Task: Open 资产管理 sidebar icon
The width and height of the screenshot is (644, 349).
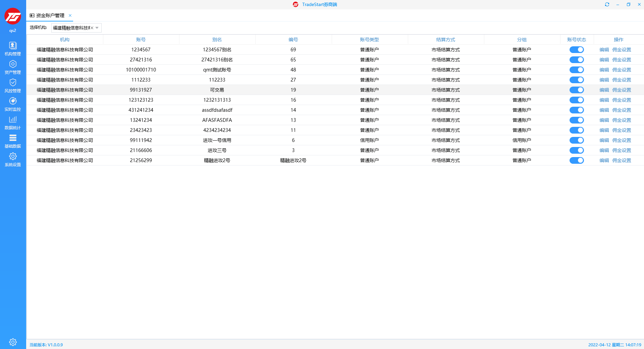Action: pos(13,67)
